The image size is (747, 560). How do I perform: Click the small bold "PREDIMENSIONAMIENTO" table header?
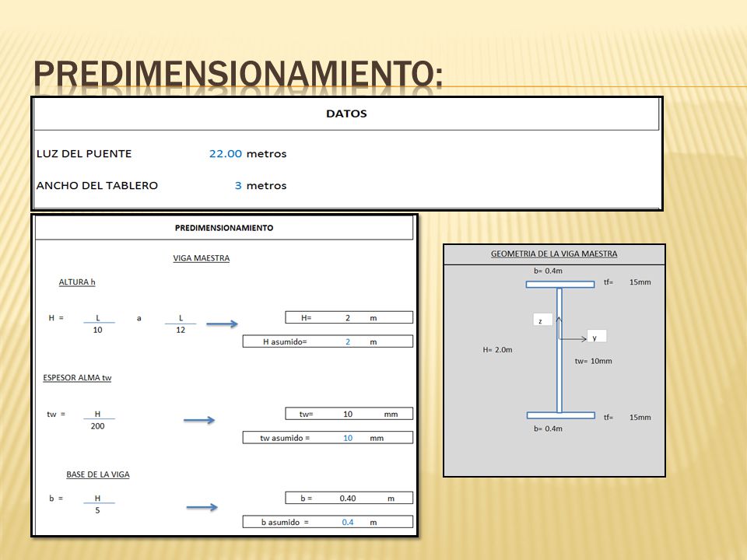tap(224, 228)
